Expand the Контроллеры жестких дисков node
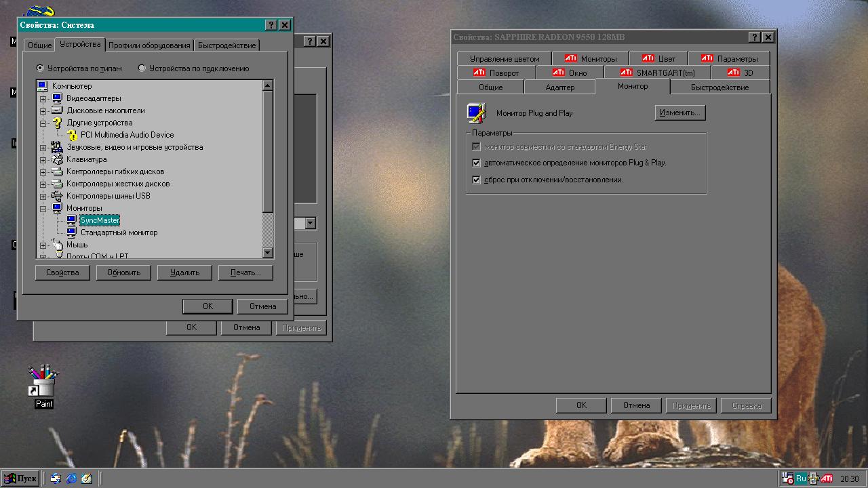The height and width of the screenshot is (488, 868). [43, 184]
